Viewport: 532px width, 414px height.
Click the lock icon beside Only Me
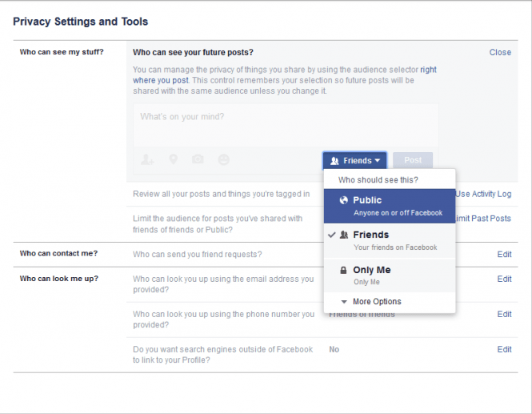coord(343,271)
